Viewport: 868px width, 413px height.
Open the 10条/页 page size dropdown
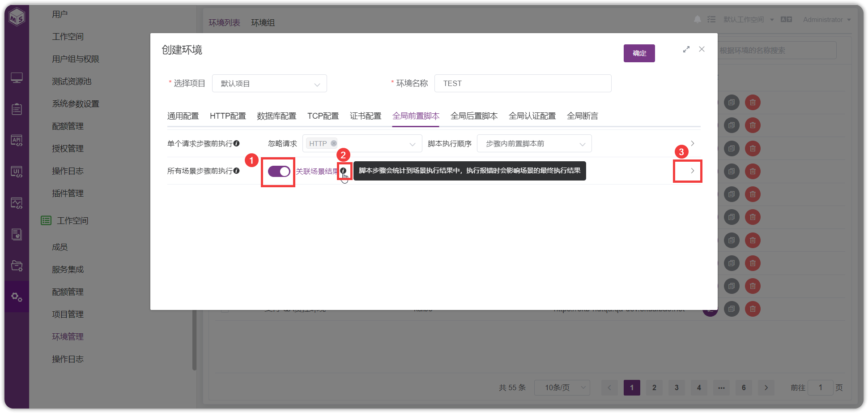coord(562,387)
